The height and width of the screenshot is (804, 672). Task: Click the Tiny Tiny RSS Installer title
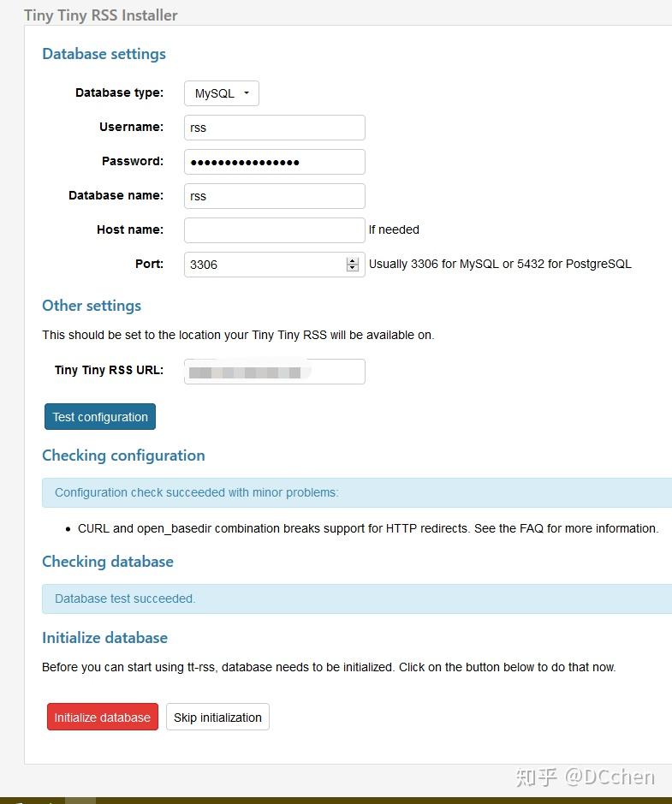100,15
